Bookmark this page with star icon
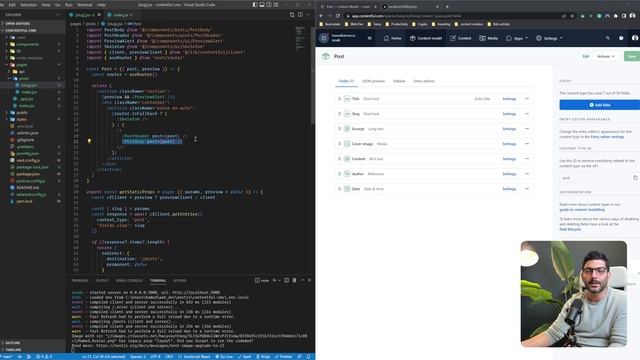The width and height of the screenshot is (640, 360). coord(572,16)
